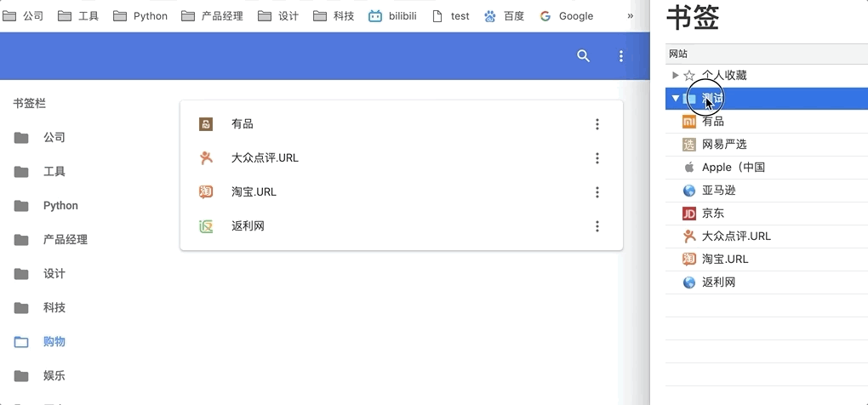Screen dimensions: 868x405
Task: Collapse the 测试 folder disclosure triangle
Action: (675, 99)
